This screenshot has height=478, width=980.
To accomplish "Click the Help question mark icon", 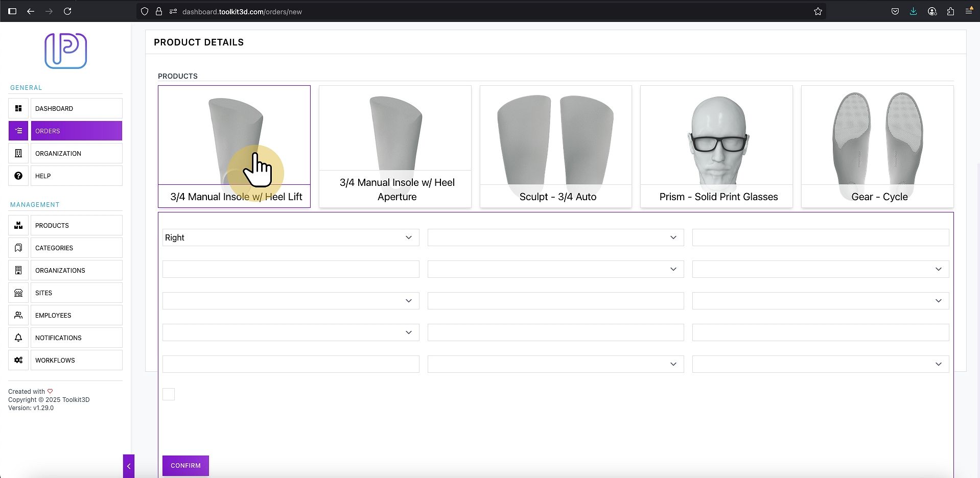I will coord(18,176).
